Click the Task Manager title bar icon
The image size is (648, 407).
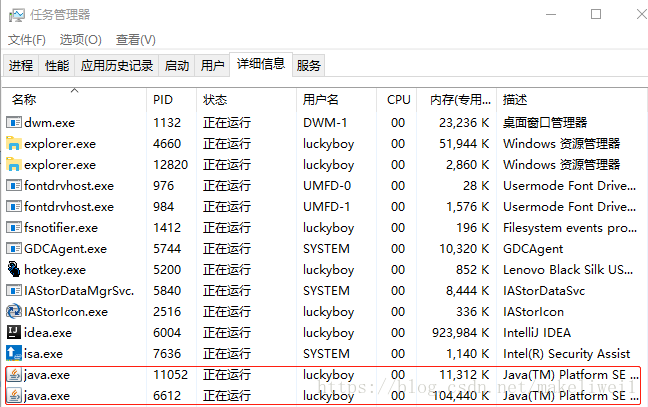[17, 16]
